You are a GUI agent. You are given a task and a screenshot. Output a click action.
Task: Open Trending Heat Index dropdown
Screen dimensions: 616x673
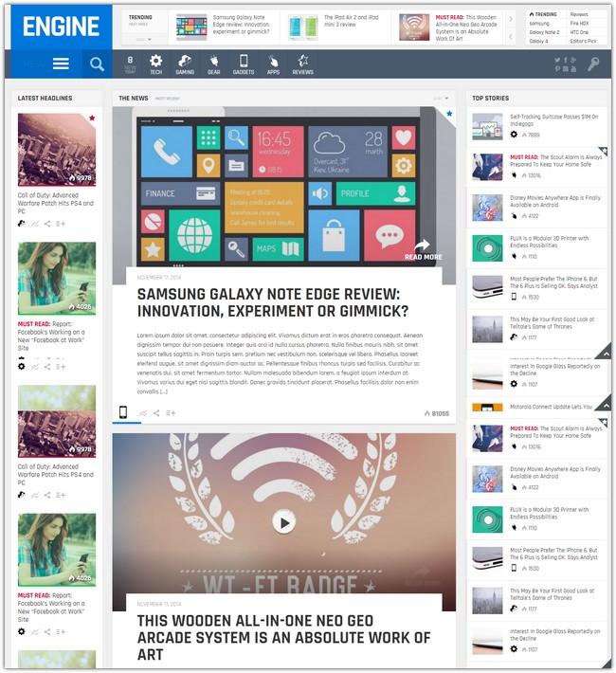tap(144, 39)
